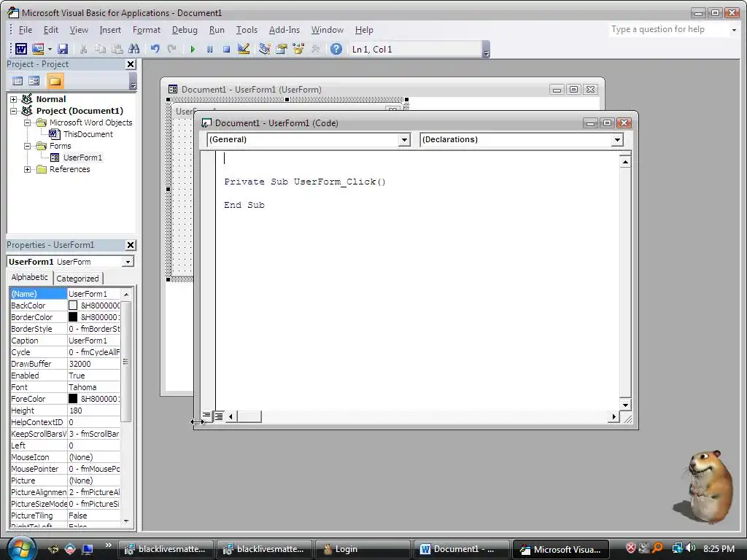The image size is (747, 560).
Task: Click Full Module View button in code window
Action: click(219, 416)
